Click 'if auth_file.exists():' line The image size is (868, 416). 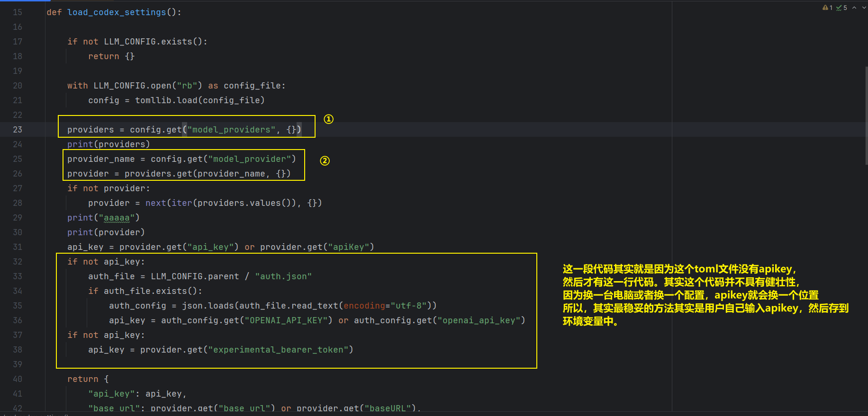(x=145, y=291)
